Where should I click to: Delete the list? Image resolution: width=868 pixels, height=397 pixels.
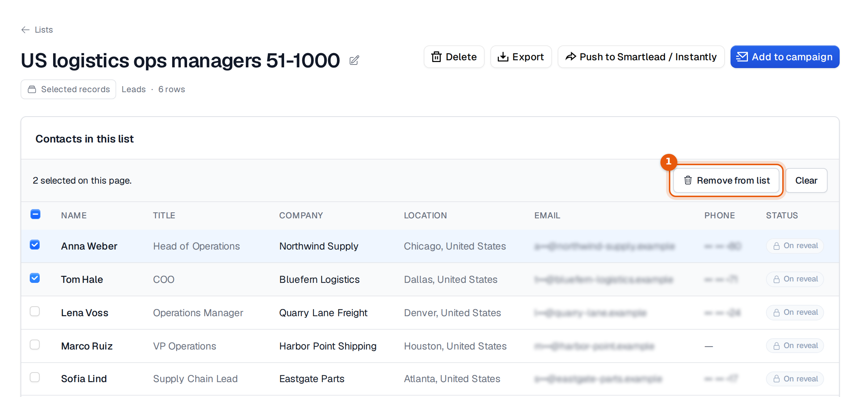point(454,57)
